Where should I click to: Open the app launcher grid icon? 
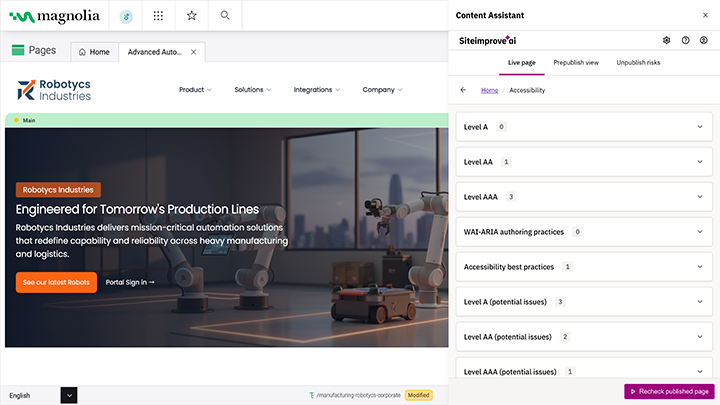(158, 16)
